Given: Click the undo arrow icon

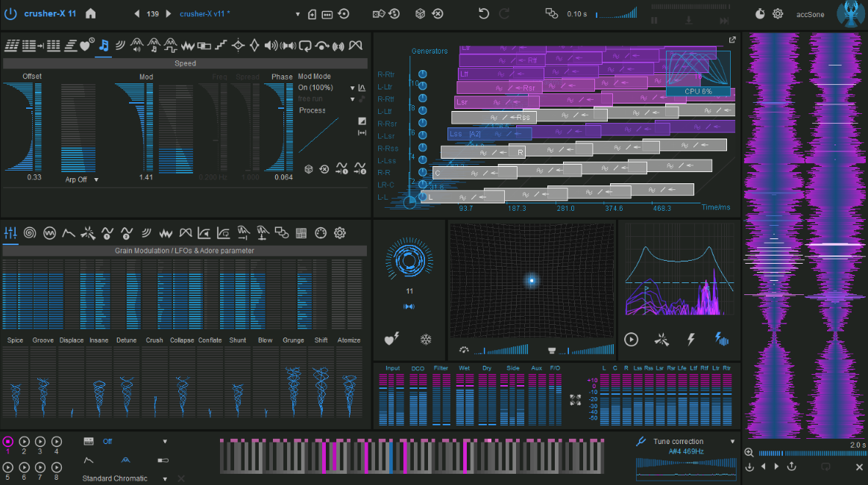Looking at the screenshot, I should pos(483,13).
